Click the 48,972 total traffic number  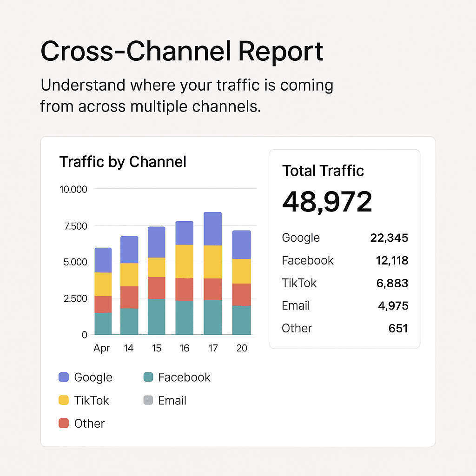327,202
